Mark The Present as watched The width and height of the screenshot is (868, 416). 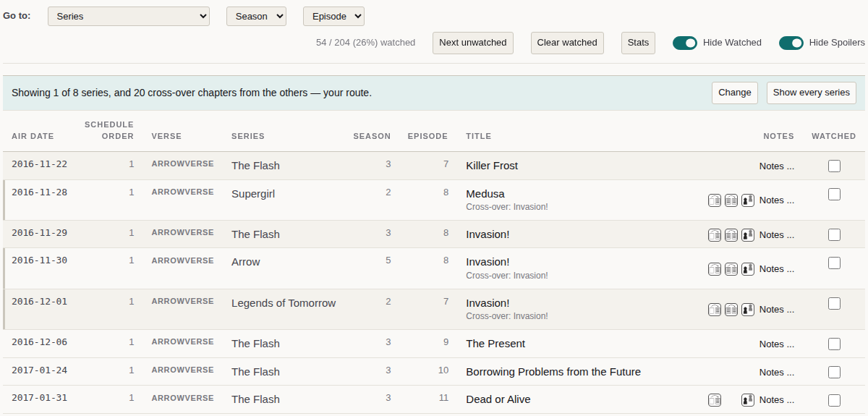point(834,344)
